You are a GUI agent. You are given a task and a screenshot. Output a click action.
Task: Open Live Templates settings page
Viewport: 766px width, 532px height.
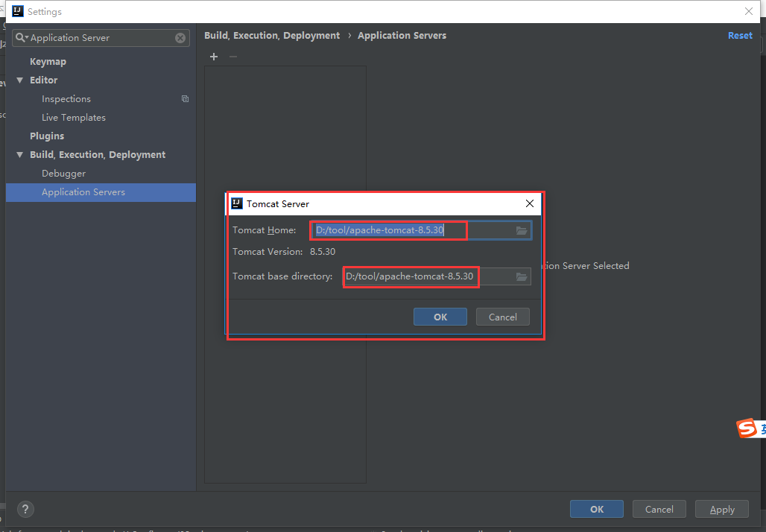[74, 117]
